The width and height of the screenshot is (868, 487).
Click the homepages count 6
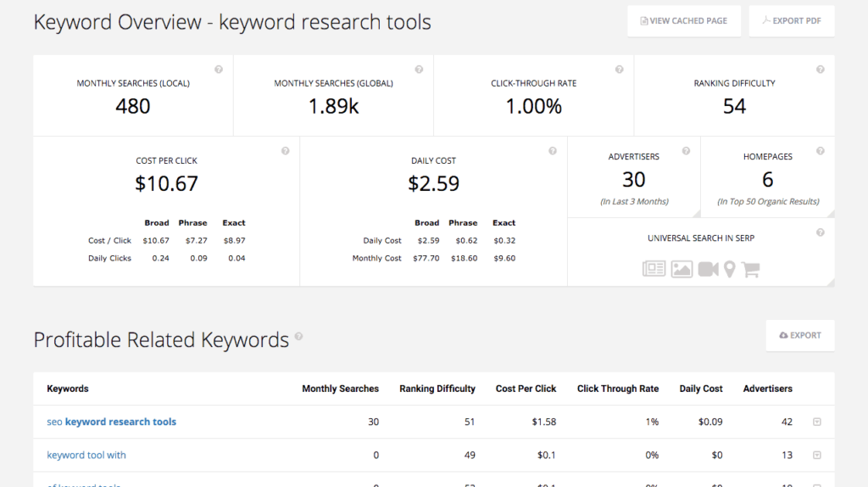click(x=767, y=180)
